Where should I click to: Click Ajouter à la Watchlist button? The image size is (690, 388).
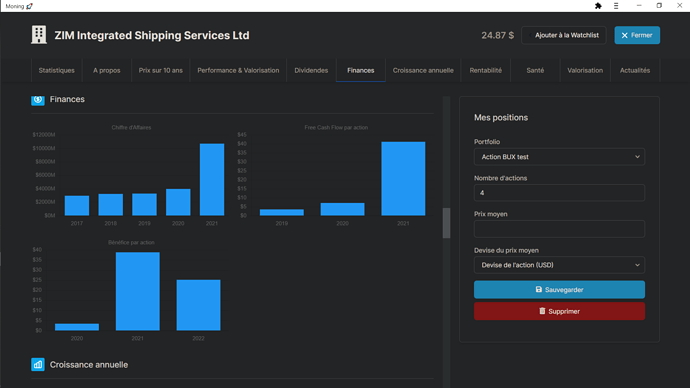564,35
